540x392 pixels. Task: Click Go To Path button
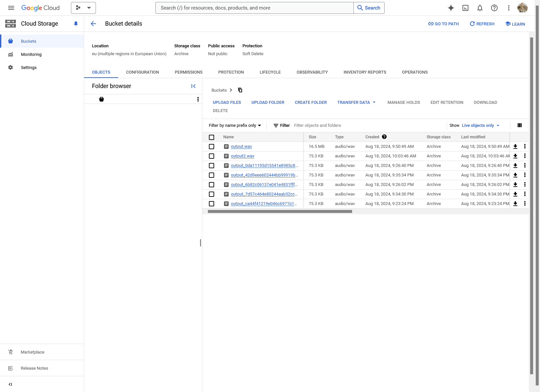(x=443, y=24)
